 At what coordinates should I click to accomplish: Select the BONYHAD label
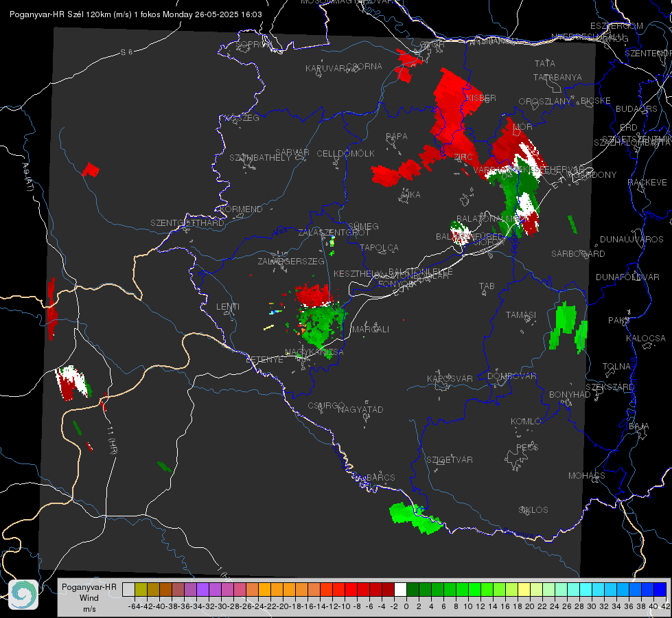pos(570,394)
